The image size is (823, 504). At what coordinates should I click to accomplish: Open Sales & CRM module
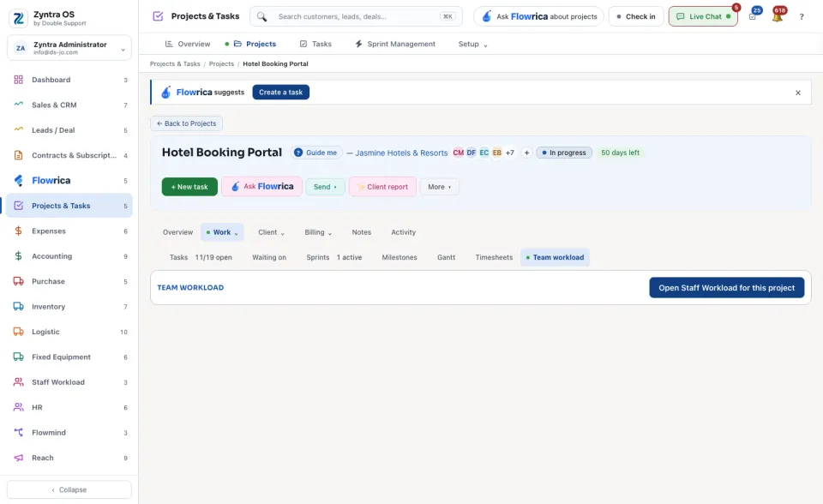click(x=69, y=105)
